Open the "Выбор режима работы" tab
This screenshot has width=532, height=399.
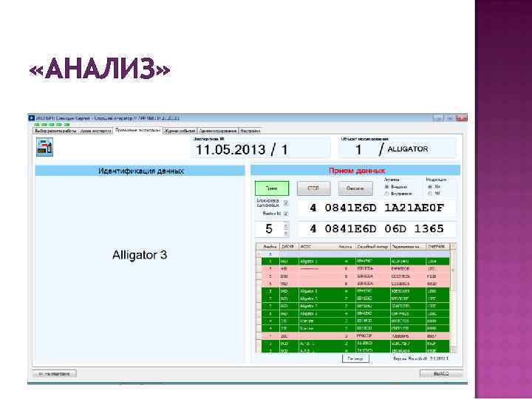point(56,131)
